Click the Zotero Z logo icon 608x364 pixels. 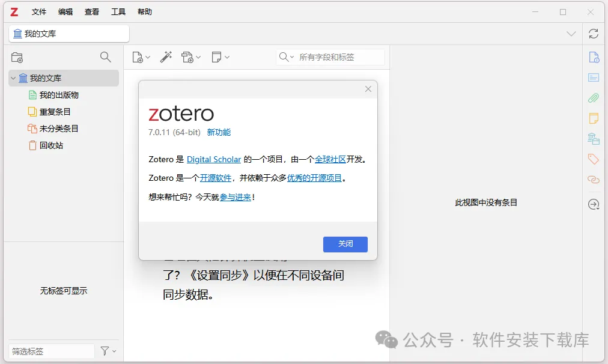coord(14,12)
